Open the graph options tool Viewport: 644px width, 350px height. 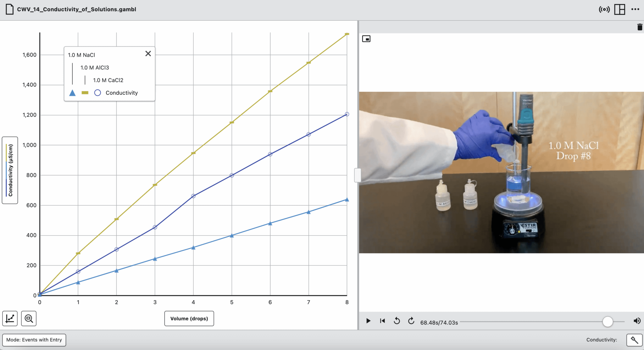(x=10, y=319)
